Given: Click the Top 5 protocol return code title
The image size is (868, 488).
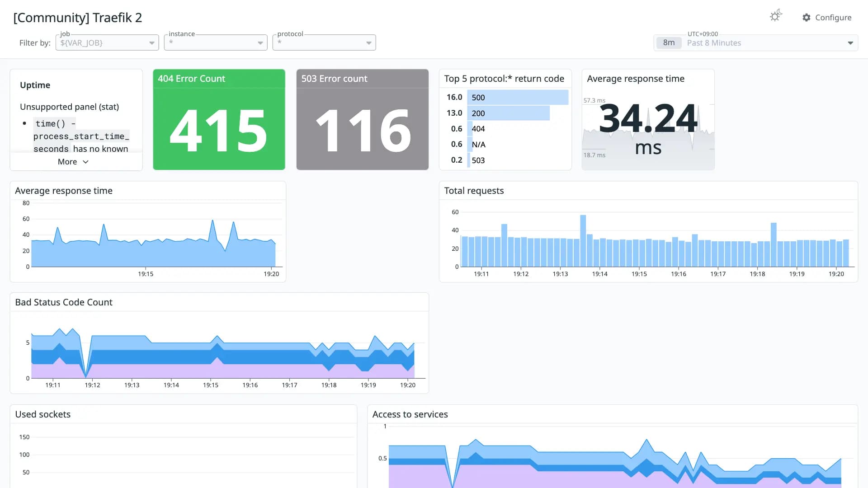Looking at the screenshot, I should tap(504, 79).
